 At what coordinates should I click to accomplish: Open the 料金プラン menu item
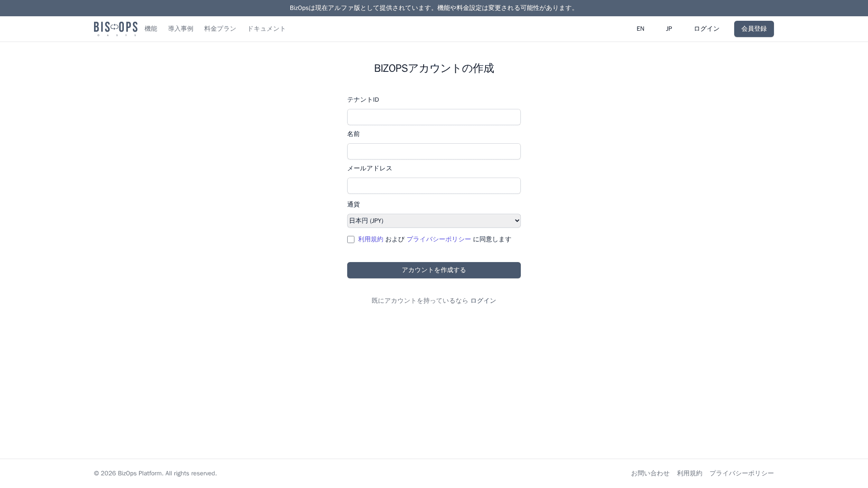click(220, 29)
